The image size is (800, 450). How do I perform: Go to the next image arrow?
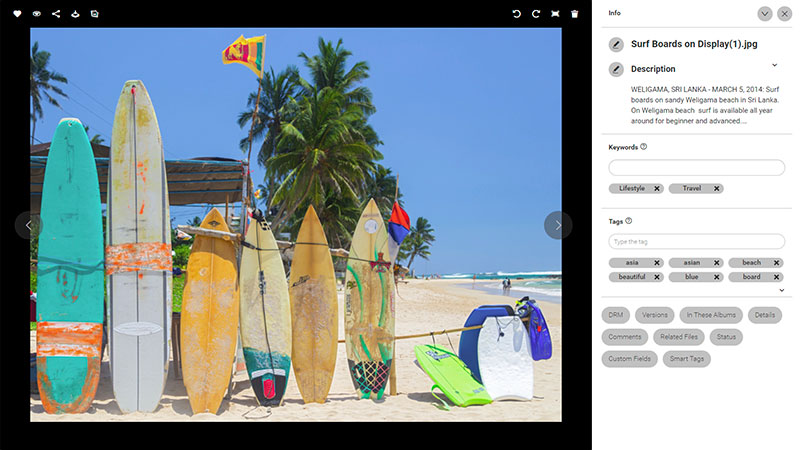[558, 225]
